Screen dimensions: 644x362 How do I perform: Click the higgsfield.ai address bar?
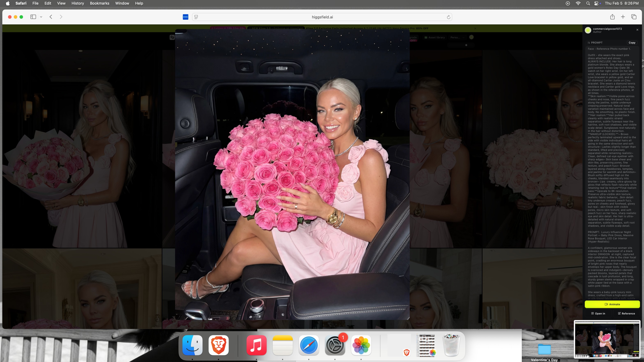pyautogui.click(x=322, y=17)
